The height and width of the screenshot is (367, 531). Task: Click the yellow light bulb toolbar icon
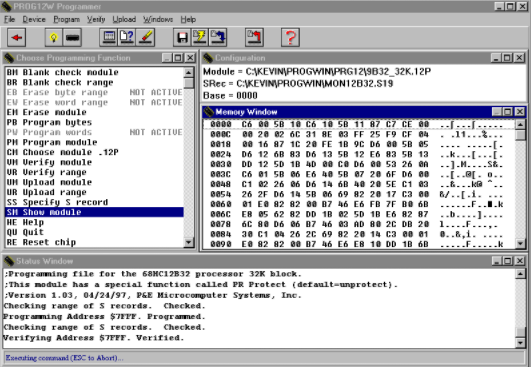pos(54,37)
